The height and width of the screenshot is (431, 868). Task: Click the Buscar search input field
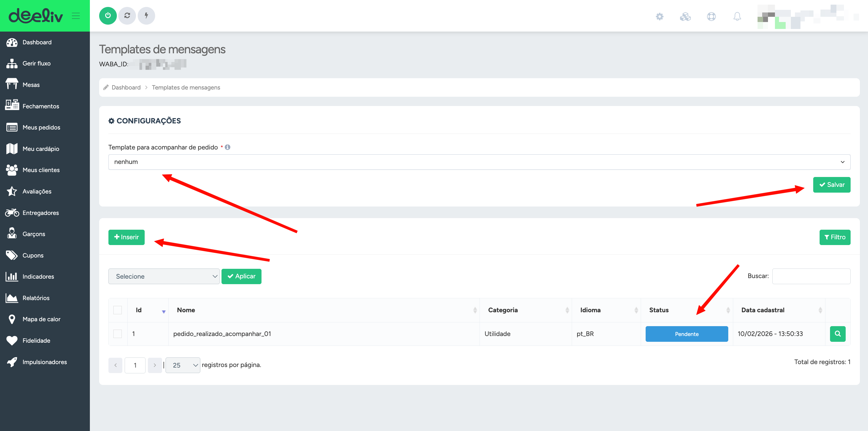(x=811, y=276)
